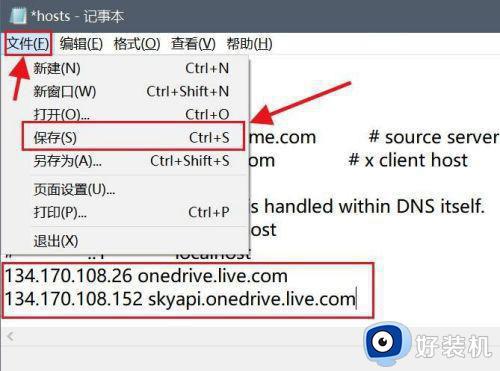Viewport: 500px width, 371px height.
Task: Open the 文件(F) menu
Action: click(28, 44)
